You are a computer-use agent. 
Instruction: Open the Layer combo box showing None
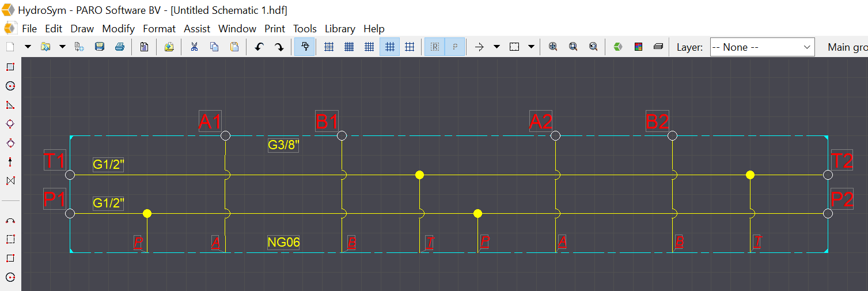pyautogui.click(x=762, y=47)
